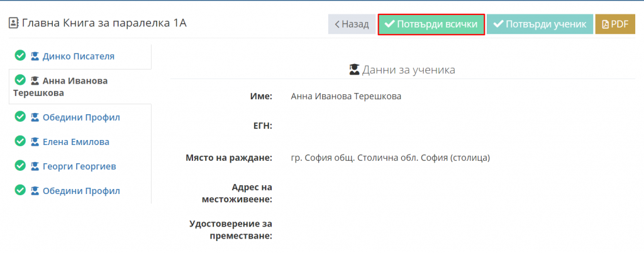Export using the PDF button

615,24
